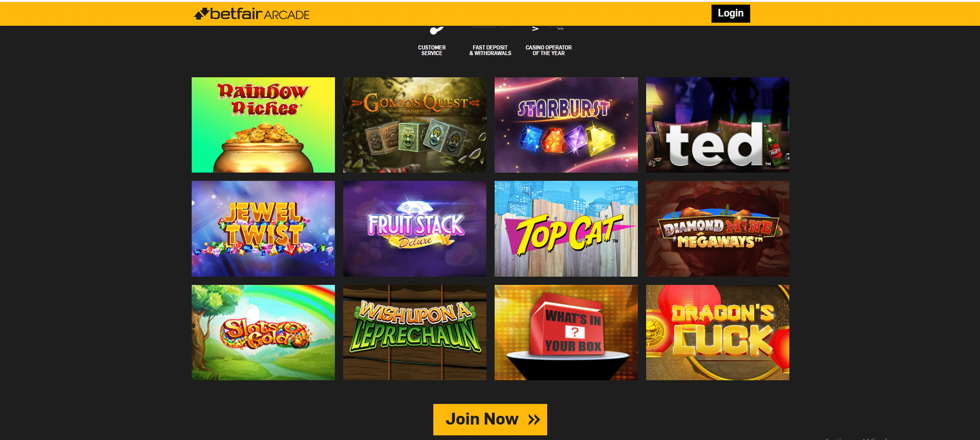Open Diamond Mine Megaways game

click(x=718, y=229)
